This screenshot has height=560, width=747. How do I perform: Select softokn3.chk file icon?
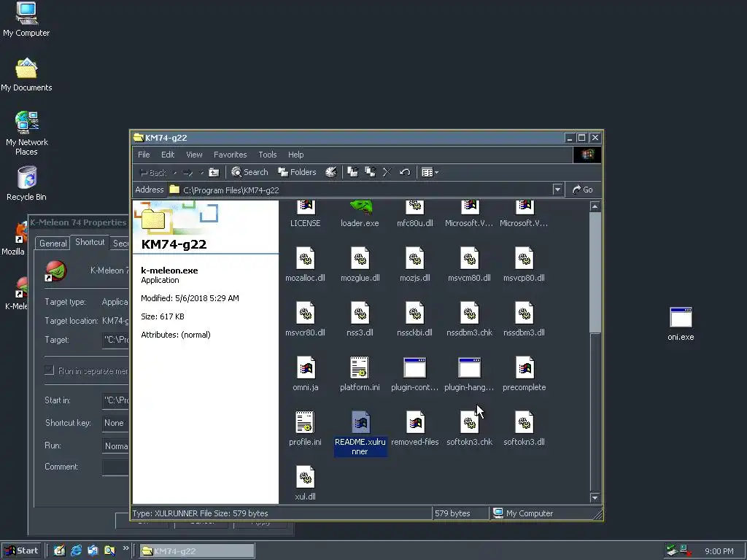tap(469, 423)
